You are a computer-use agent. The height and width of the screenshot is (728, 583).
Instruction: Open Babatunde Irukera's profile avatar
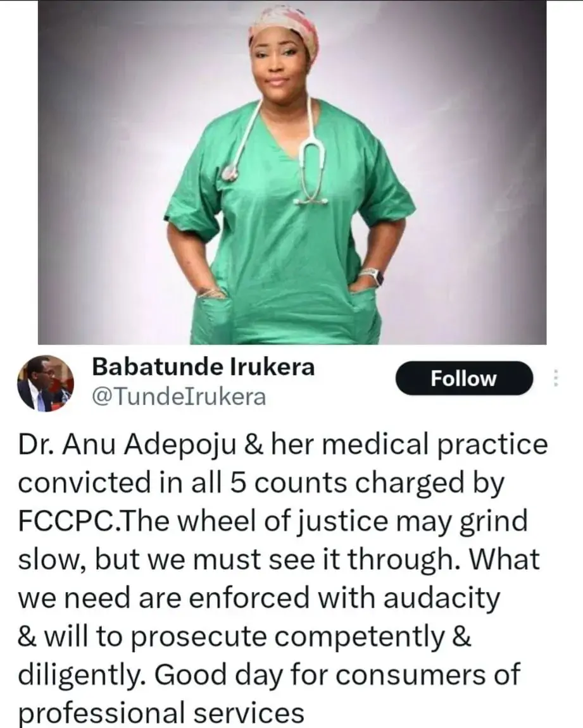coord(46,383)
